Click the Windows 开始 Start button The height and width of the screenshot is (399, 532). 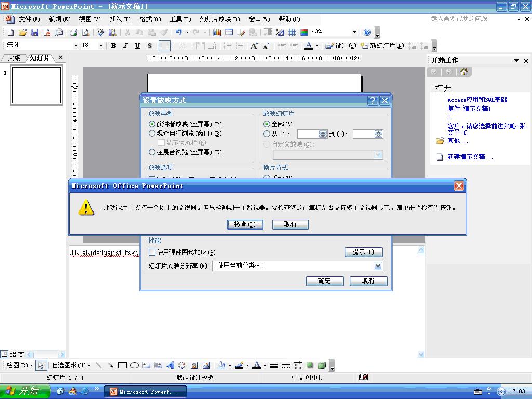tap(24, 391)
